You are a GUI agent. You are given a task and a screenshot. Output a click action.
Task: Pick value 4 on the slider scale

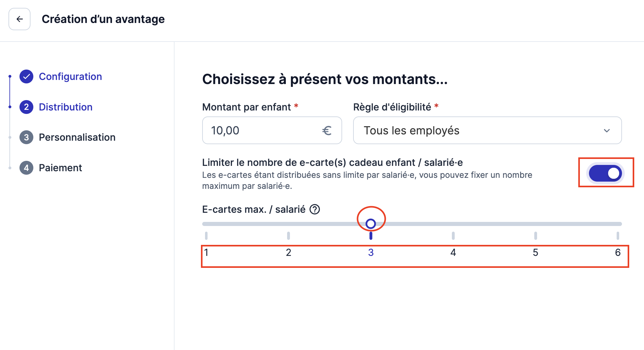tap(453, 252)
